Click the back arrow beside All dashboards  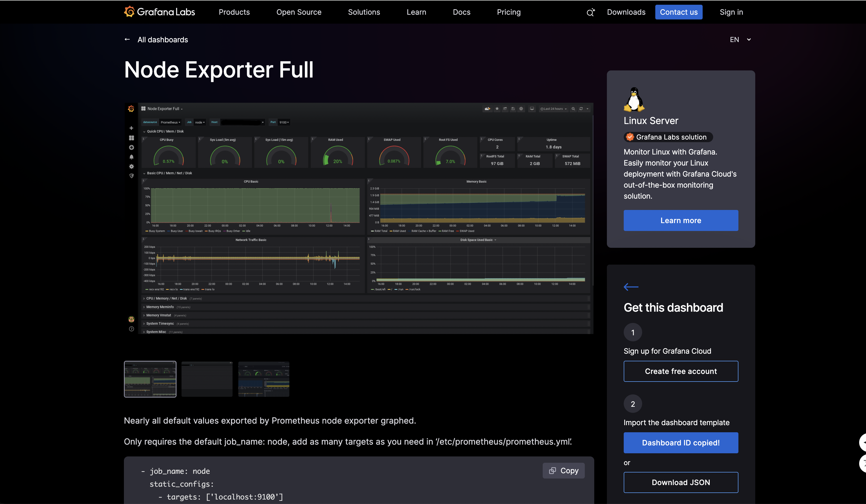click(127, 39)
